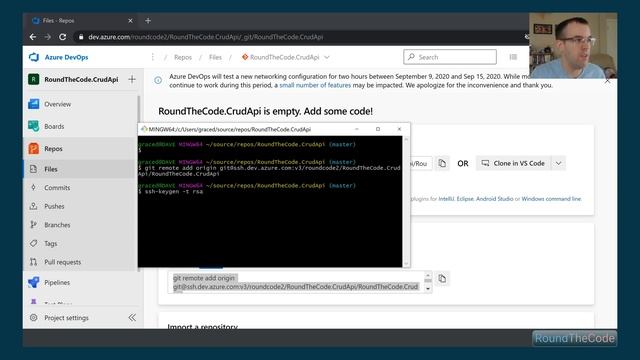640x360 pixels.
Task: Open Windows command line link
Action: 551,199
